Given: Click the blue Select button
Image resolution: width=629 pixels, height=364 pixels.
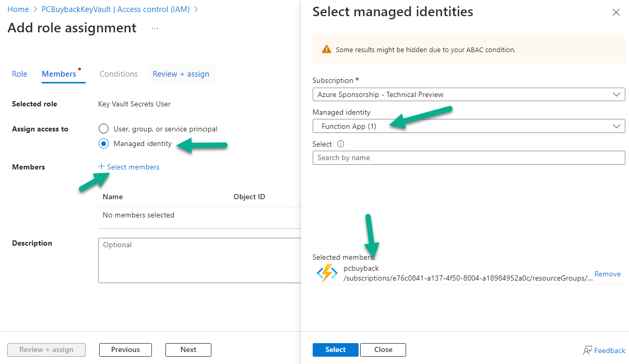Looking at the screenshot, I should coord(336,349).
